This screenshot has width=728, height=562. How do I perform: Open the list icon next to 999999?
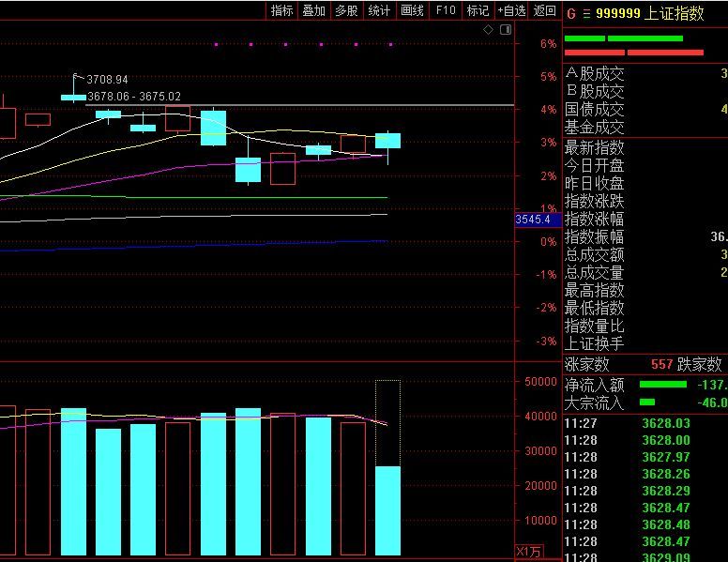point(586,13)
